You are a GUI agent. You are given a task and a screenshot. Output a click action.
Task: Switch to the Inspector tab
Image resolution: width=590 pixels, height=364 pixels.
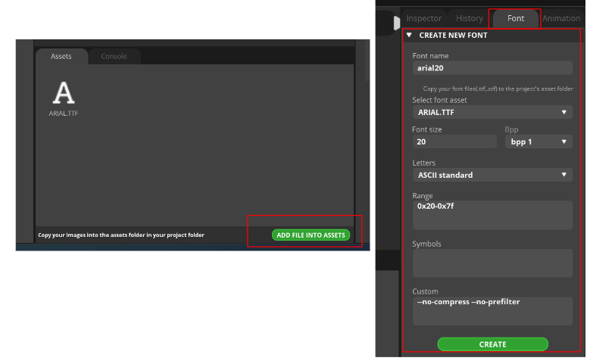424,18
